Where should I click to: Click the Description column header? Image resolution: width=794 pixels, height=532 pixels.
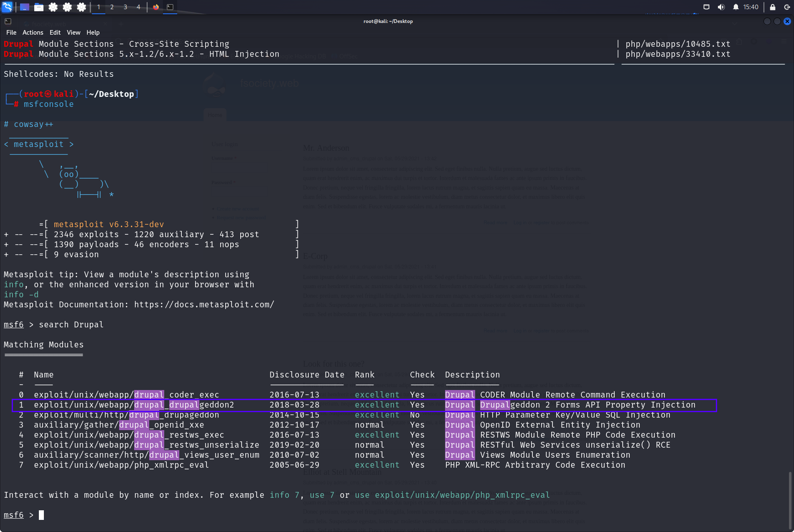coord(472,375)
